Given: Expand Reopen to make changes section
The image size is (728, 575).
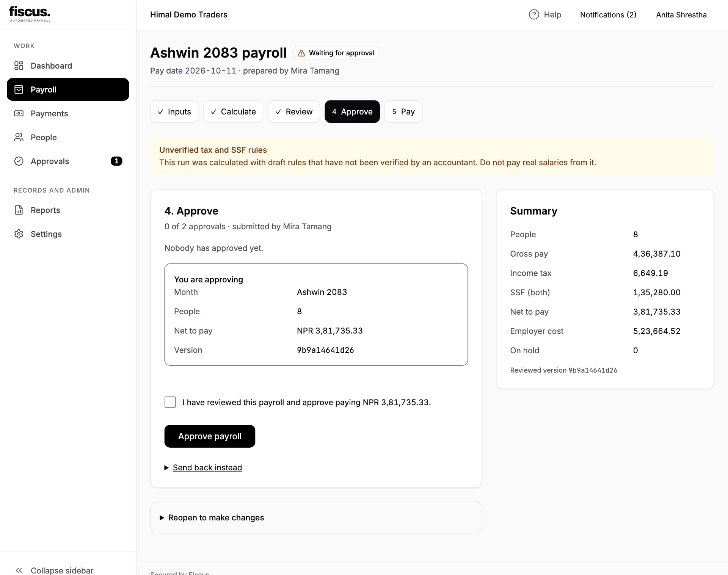Looking at the screenshot, I should tap(316, 518).
